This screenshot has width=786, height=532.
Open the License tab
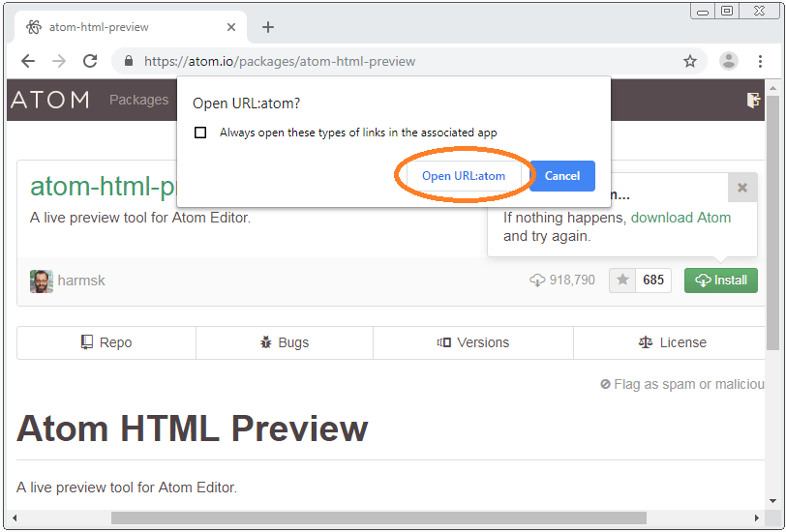point(670,342)
